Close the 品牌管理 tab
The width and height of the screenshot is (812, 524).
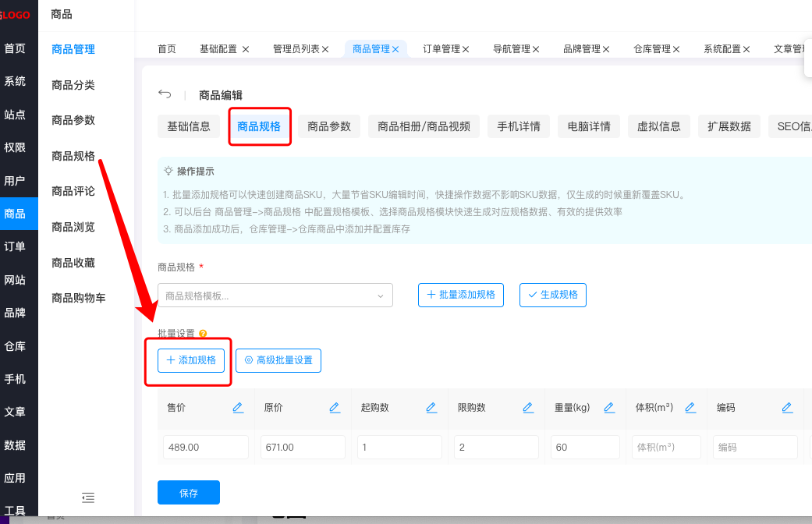pyautogui.click(x=606, y=49)
